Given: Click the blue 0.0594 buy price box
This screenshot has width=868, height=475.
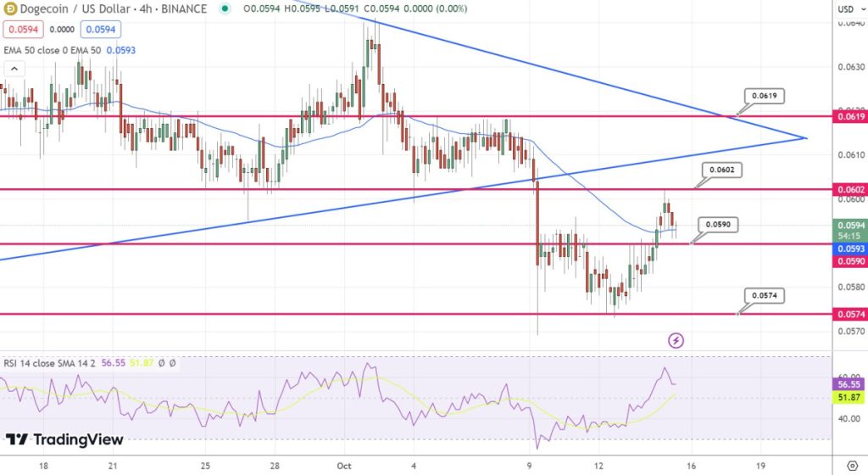Looking at the screenshot, I should click(100, 30).
